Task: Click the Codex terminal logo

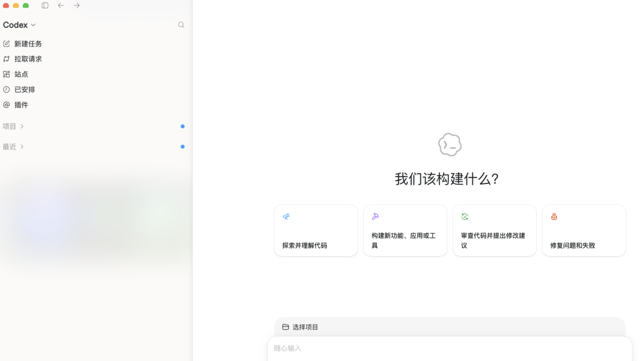Action: point(450,144)
